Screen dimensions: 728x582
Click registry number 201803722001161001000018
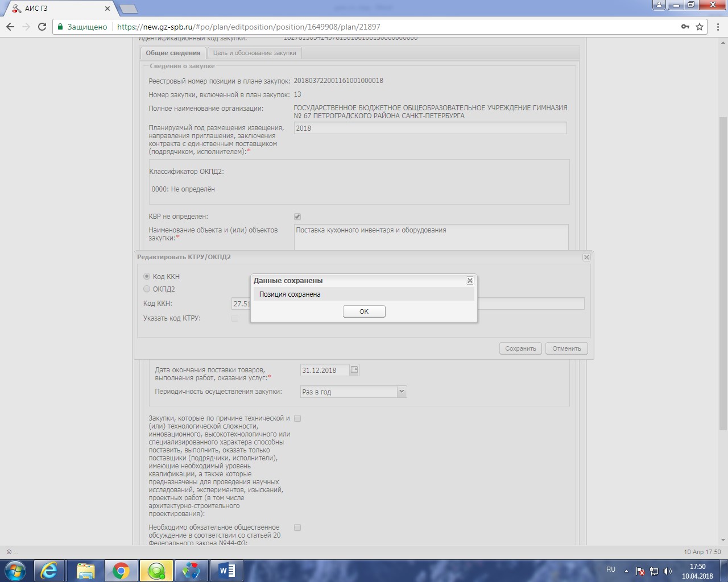click(x=338, y=81)
